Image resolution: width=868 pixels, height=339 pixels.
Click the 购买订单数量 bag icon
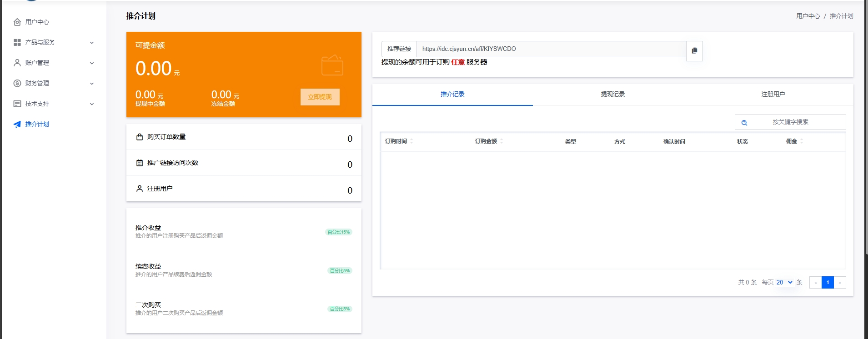click(140, 137)
